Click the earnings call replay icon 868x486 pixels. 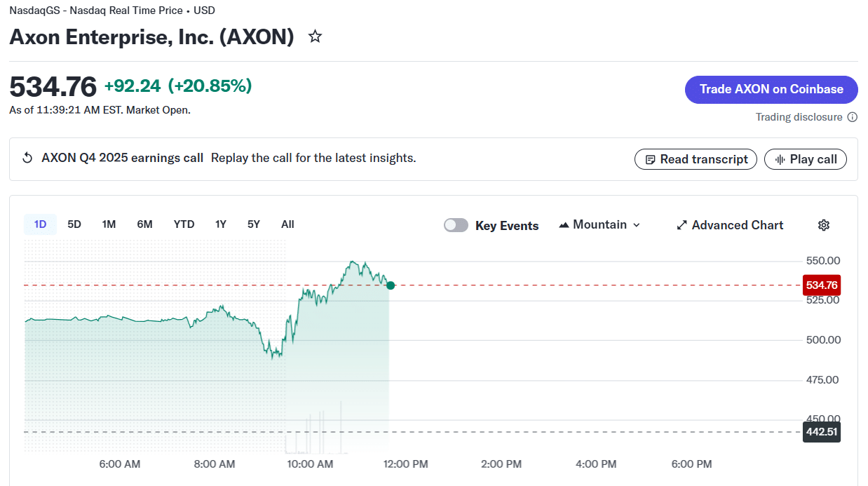(27, 158)
